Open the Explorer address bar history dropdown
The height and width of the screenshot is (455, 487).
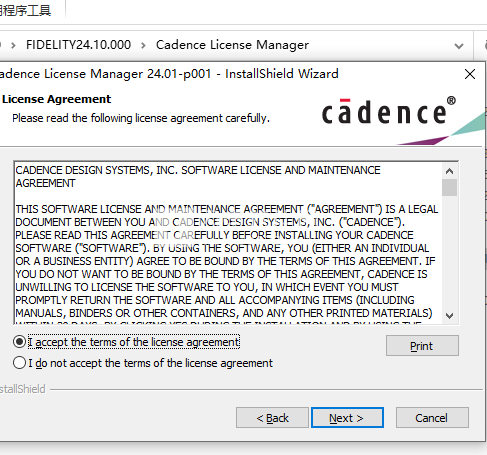click(x=459, y=46)
